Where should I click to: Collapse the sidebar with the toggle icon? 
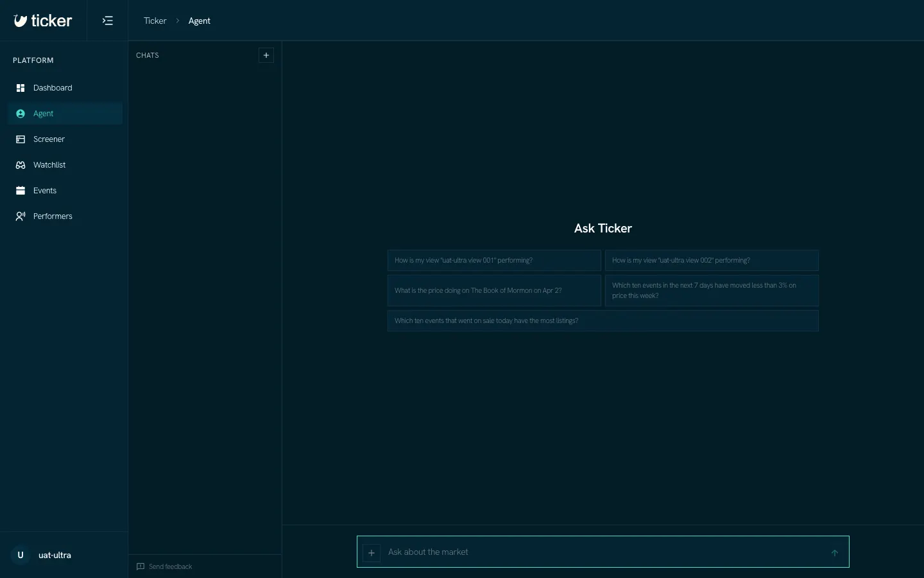tap(108, 21)
